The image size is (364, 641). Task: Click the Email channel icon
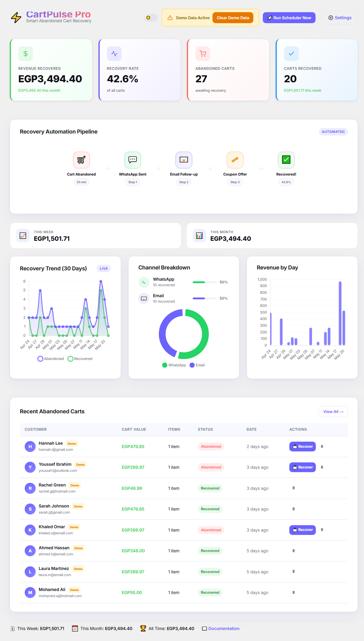(x=144, y=298)
